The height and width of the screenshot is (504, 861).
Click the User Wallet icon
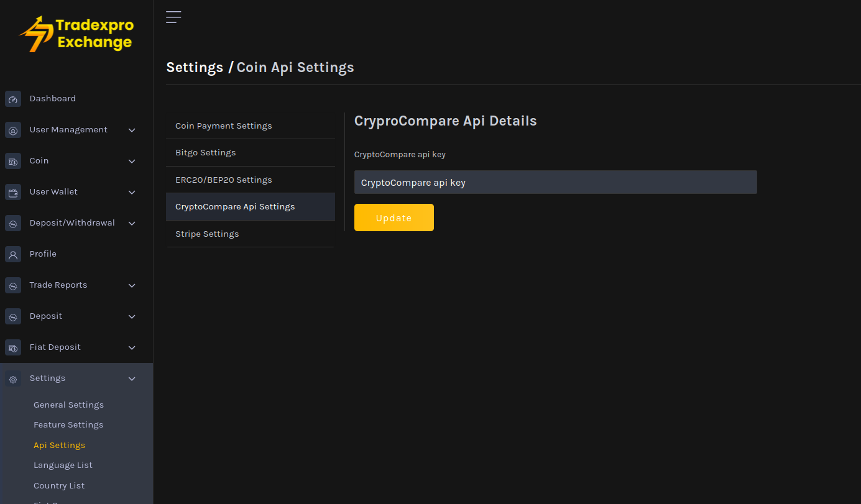point(13,193)
